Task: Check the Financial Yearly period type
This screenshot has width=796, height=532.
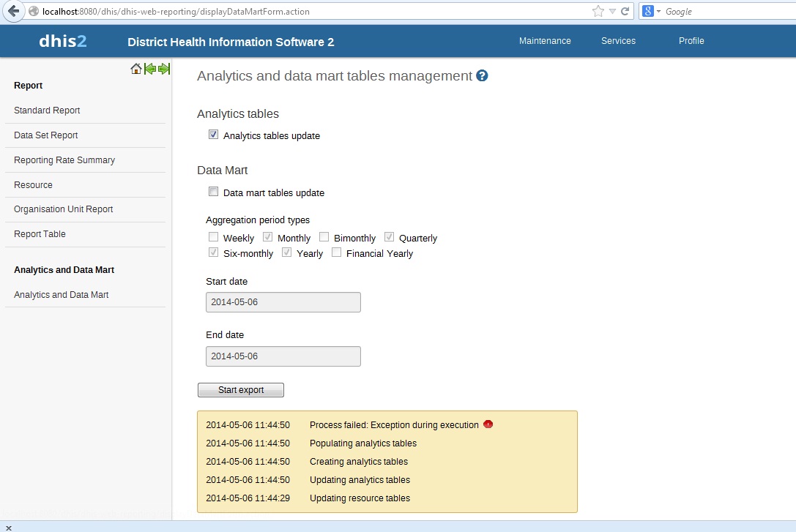Action: (336, 252)
